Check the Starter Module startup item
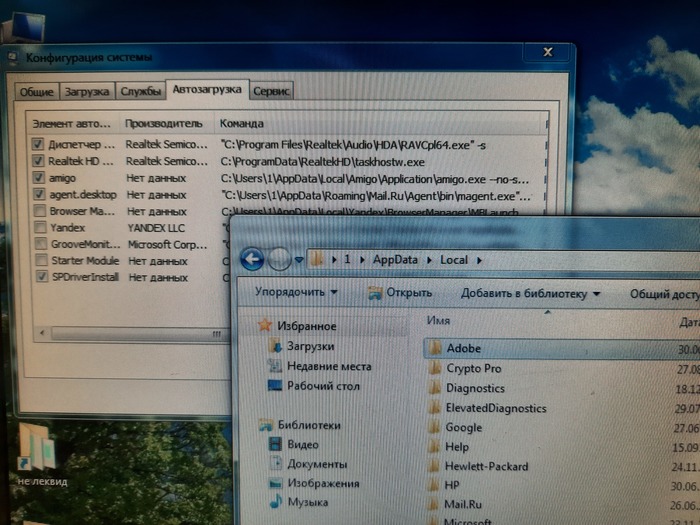This screenshot has height=525, width=700. pos(41,260)
